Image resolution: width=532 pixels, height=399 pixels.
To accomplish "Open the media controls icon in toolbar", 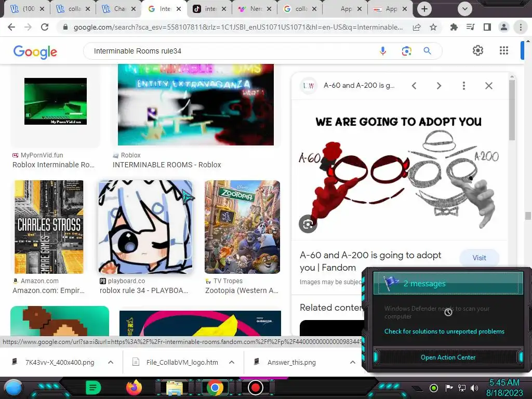I will [471, 27].
